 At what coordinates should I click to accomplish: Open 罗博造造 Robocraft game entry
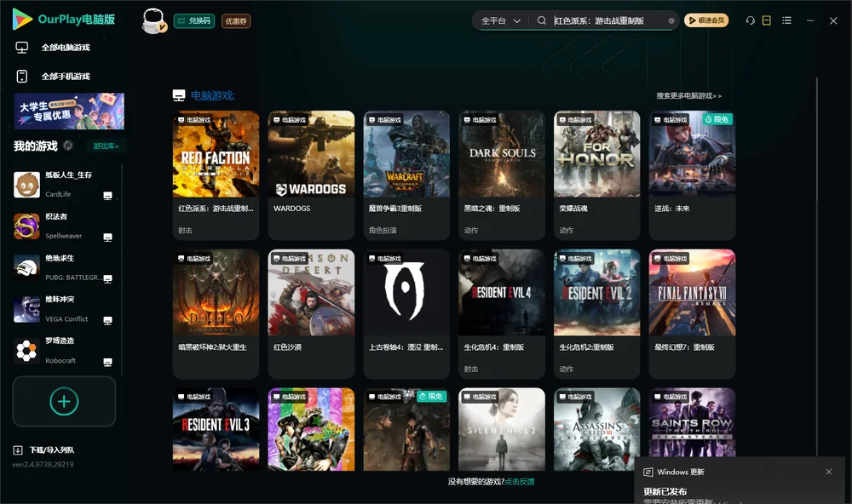[x=64, y=351]
